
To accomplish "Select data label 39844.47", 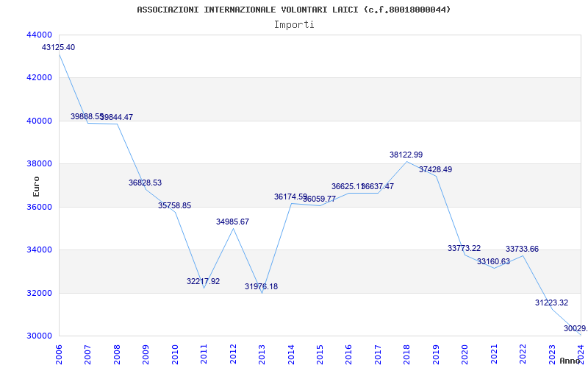I will tap(116, 117).
